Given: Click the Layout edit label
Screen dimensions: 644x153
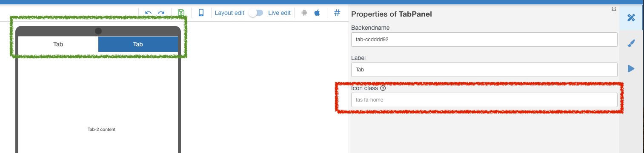Looking at the screenshot, I should (x=229, y=13).
